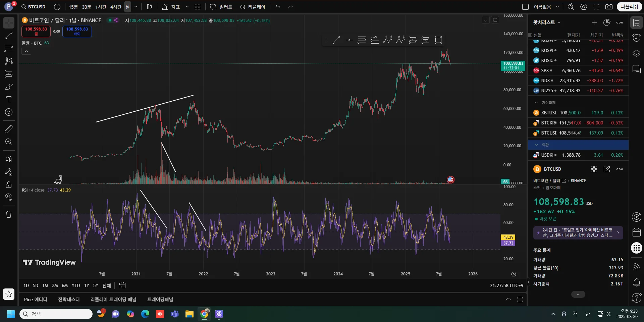Open the emoji and icons tool
The image size is (644, 322).
tap(9, 112)
